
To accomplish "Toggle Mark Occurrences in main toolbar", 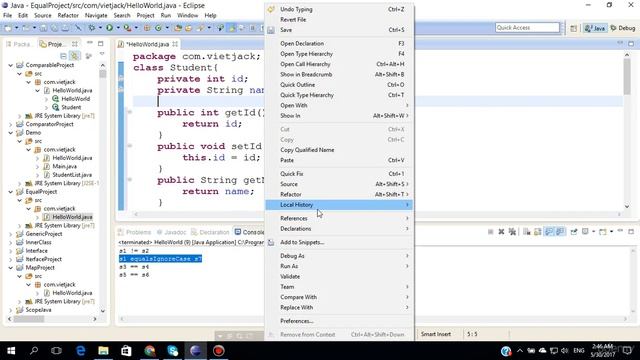I will point(232,28).
